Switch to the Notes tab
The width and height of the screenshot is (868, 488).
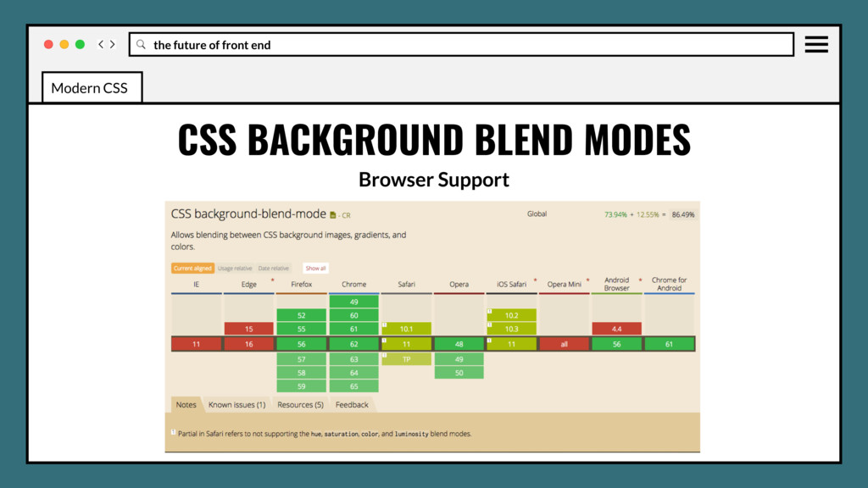coord(186,404)
